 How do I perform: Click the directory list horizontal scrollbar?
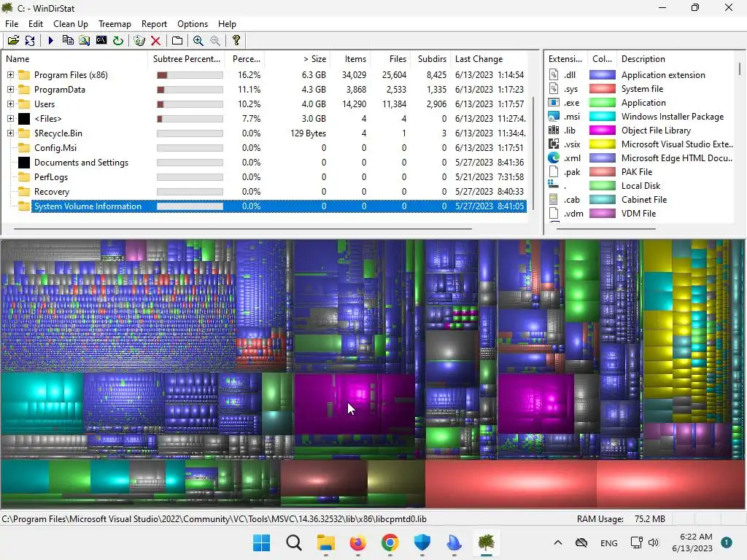[243, 228]
